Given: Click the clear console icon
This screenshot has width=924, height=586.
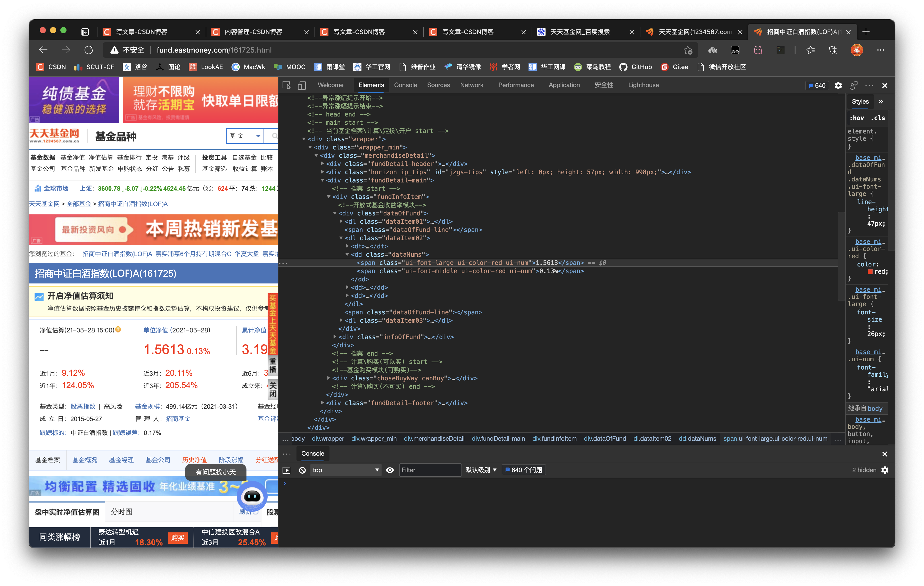Looking at the screenshot, I should click(302, 470).
